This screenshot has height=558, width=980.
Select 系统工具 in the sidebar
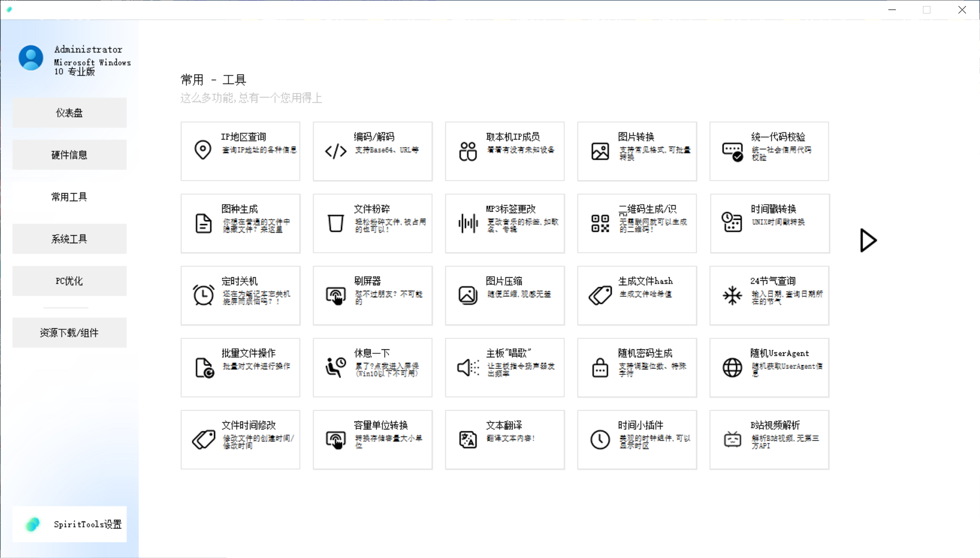click(x=69, y=239)
